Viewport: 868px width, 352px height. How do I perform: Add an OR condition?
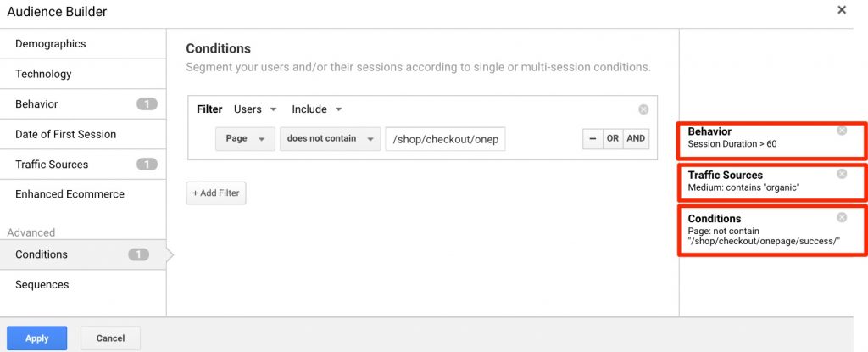tap(612, 138)
